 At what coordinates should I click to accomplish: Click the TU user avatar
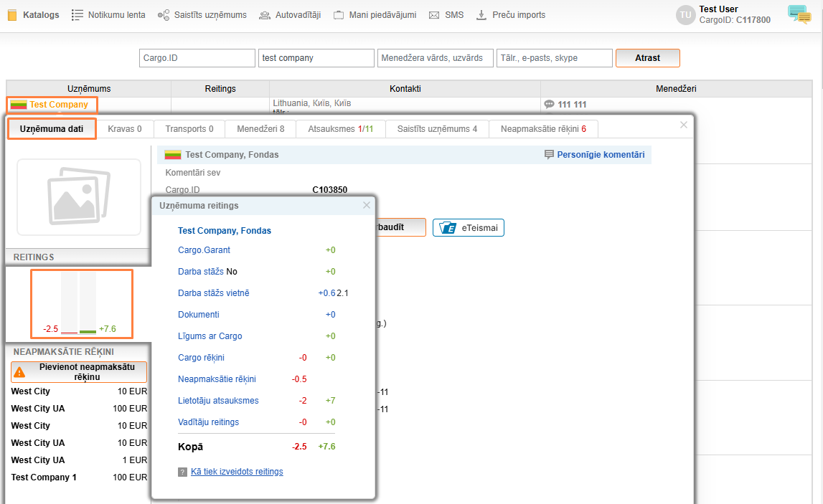686,16
